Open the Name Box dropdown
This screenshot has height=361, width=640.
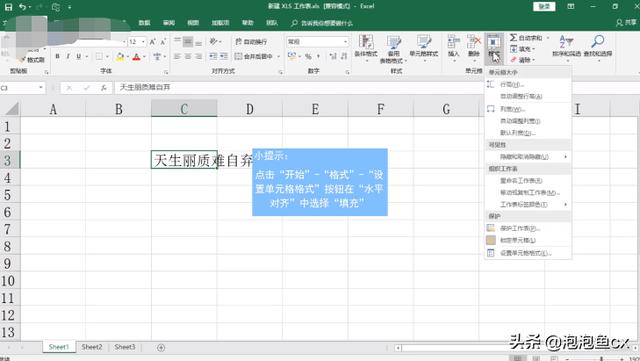(x=41, y=88)
